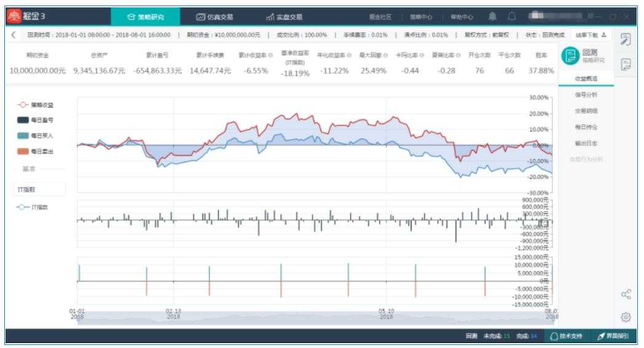Click the 技术支持 button in the status bar
The image size is (644, 348).
pyautogui.click(x=566, y=336)
